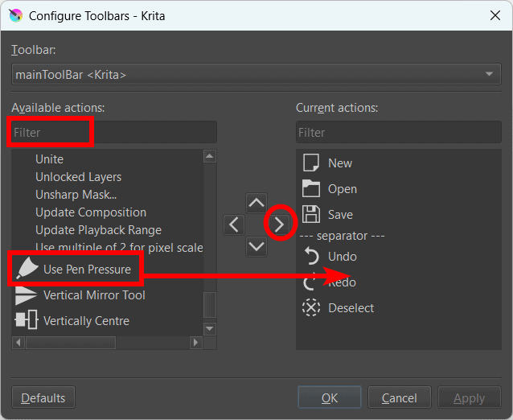Select the separator entry in Current actions
This screenshot has height=420, width=513.
coord(343,236)
